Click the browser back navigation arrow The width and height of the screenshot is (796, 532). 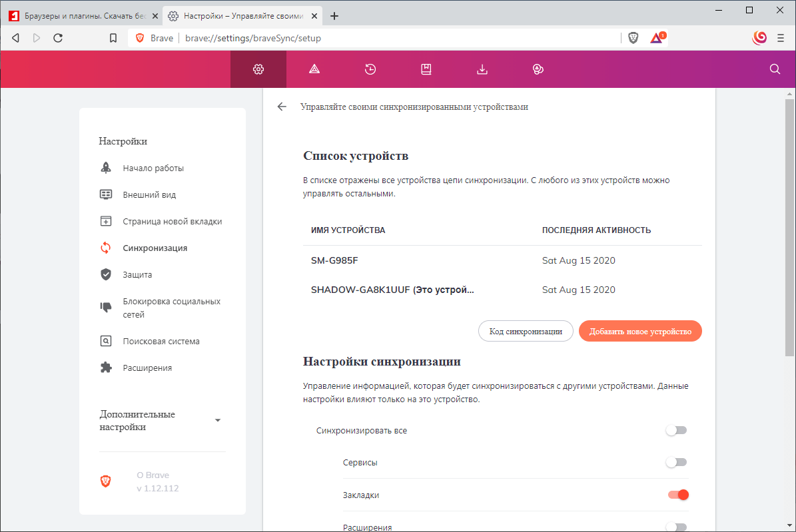pos(16,38)
